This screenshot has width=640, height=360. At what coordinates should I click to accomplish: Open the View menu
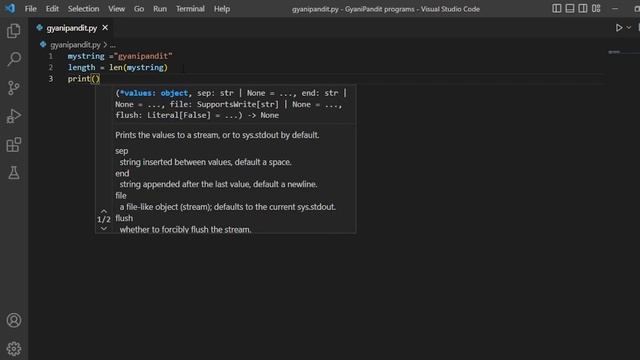[x=116, y=9]
